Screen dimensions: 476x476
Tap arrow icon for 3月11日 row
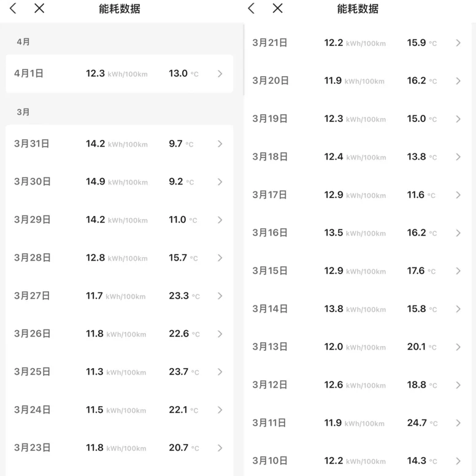click(x=458, y=423)
